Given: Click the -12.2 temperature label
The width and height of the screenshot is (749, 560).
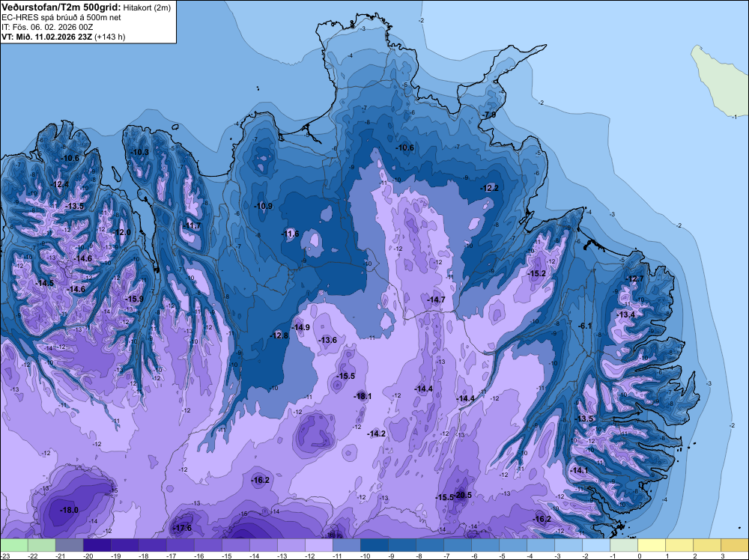Looking at the screenshot, I should [x=490, y=188].
